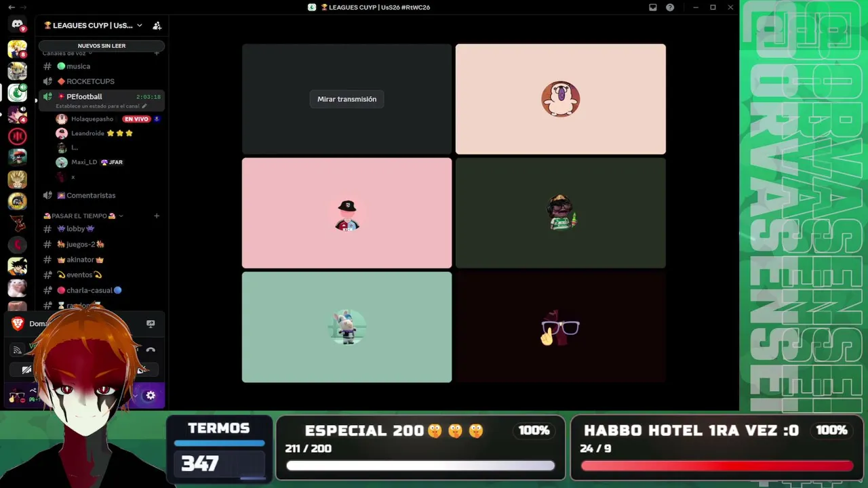The image size is (868, 488).
Task: Go back with the navigation arrow
Action: click(x=11, y=7)
